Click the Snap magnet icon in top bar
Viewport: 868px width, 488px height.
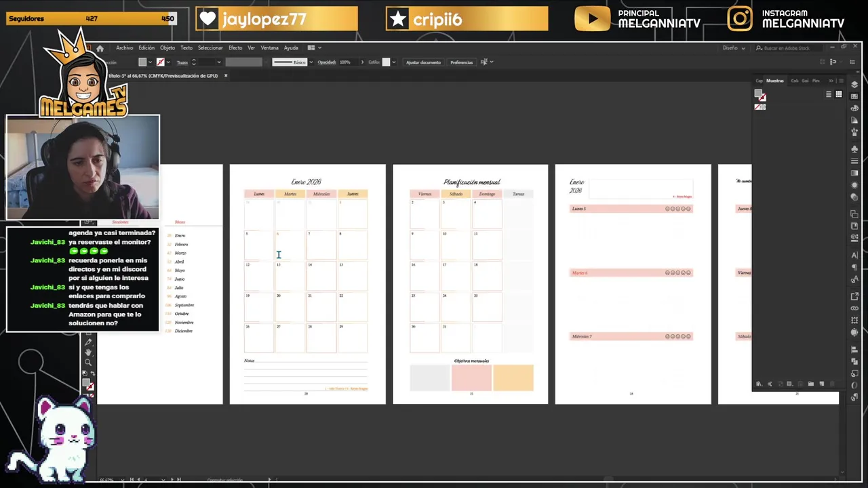click(833, 62)
